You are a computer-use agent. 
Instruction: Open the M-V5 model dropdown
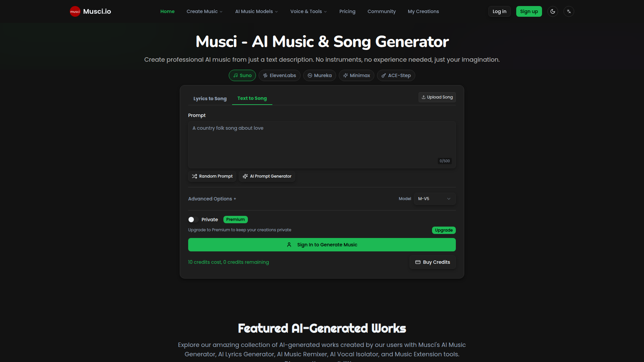[x=435, y=199]
